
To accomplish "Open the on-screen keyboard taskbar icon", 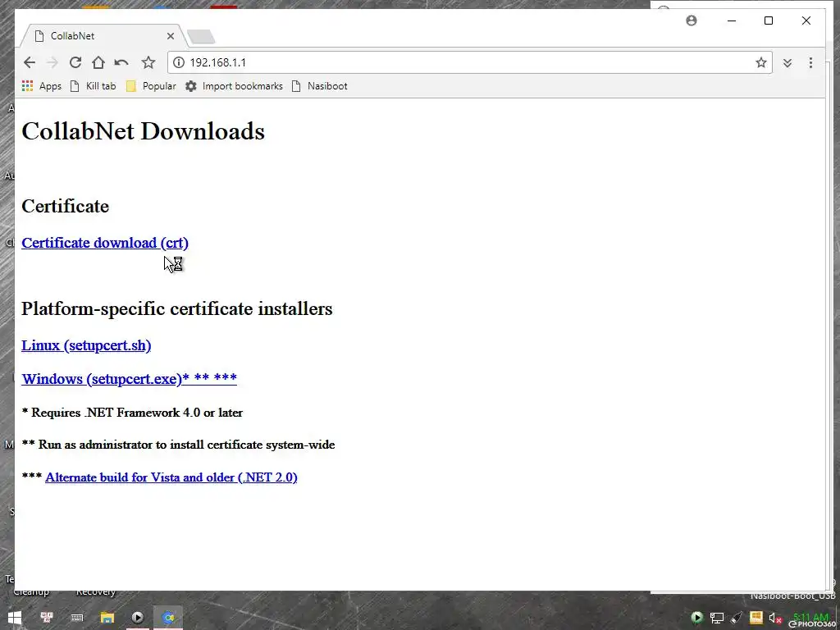I will (76, 618).
